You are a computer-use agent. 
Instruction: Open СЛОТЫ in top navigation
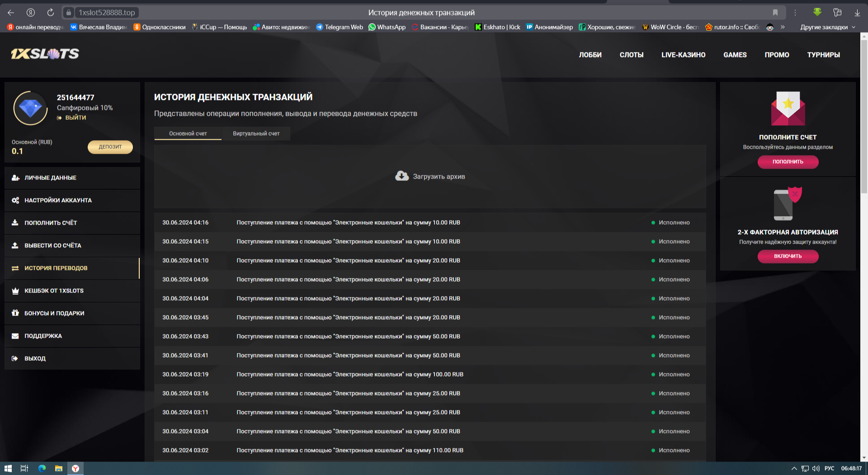point(631,55)
